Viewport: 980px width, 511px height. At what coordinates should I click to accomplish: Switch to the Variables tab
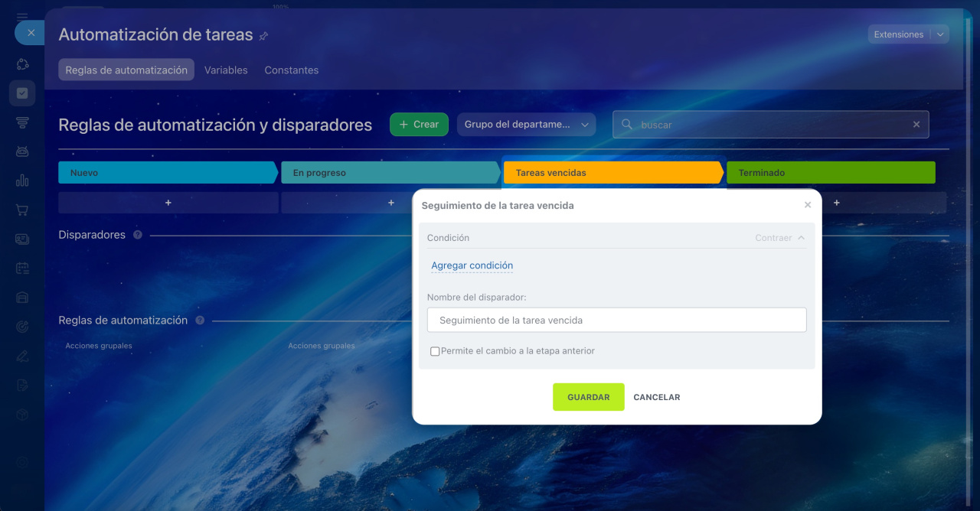(x=226, y=70)
